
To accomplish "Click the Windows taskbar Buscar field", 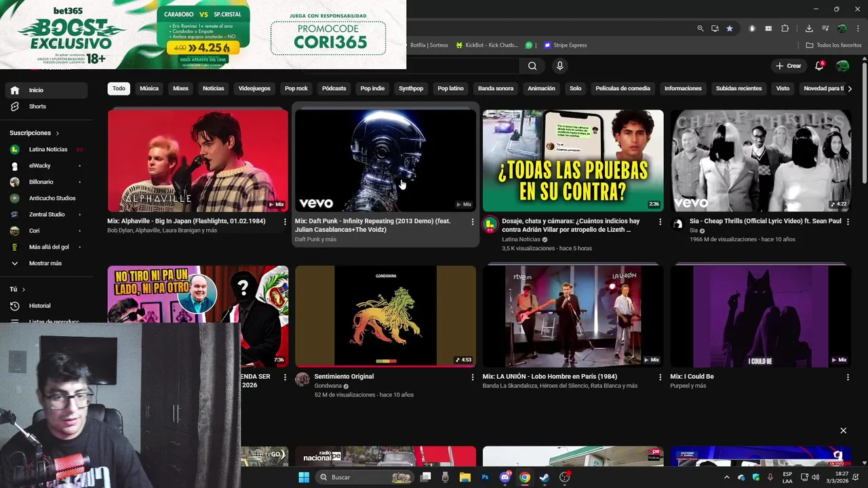I will point(366,477).
